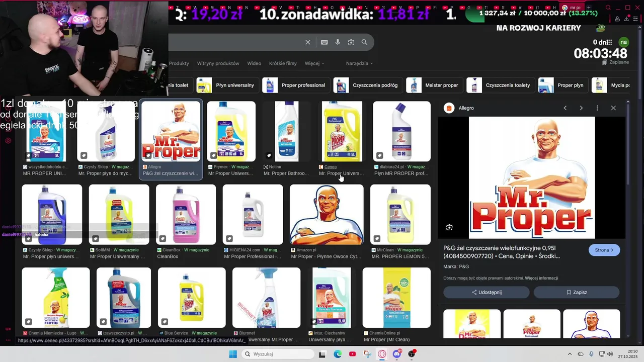644x362 pixels.
Task: Open the green 'na' account avatar
Action: click(624, 42)
